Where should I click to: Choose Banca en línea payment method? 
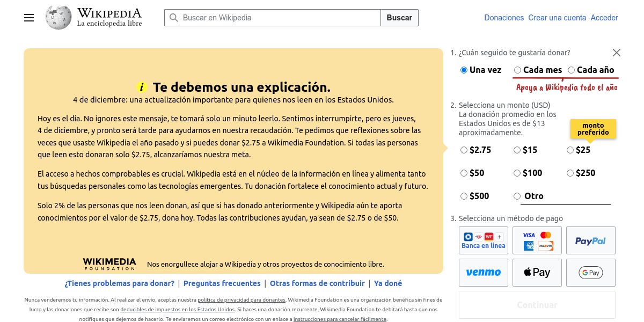(x=484, y=240)
